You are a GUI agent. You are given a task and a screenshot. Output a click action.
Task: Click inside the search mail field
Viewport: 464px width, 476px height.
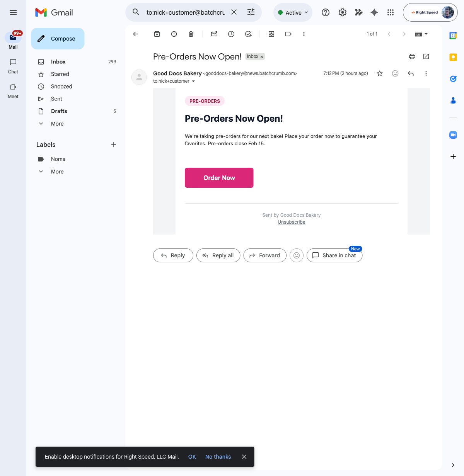(x=186, y=12)
